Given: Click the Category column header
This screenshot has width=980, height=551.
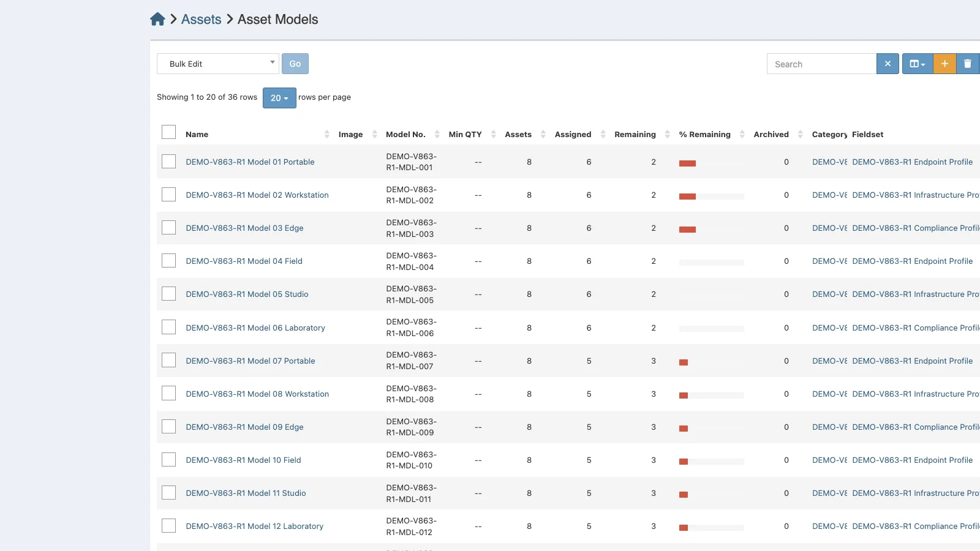Looking at the screenshot, I should [x=829, y=134].
